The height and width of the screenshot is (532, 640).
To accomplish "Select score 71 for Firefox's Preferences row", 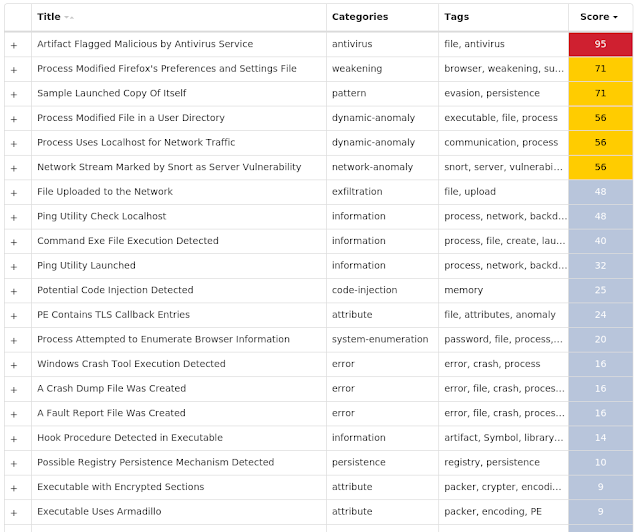I will tap(600, 69).
